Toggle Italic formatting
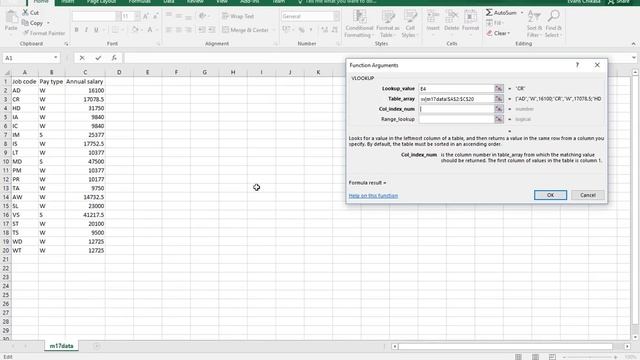 pyautogui.click(x=86, y=30)
